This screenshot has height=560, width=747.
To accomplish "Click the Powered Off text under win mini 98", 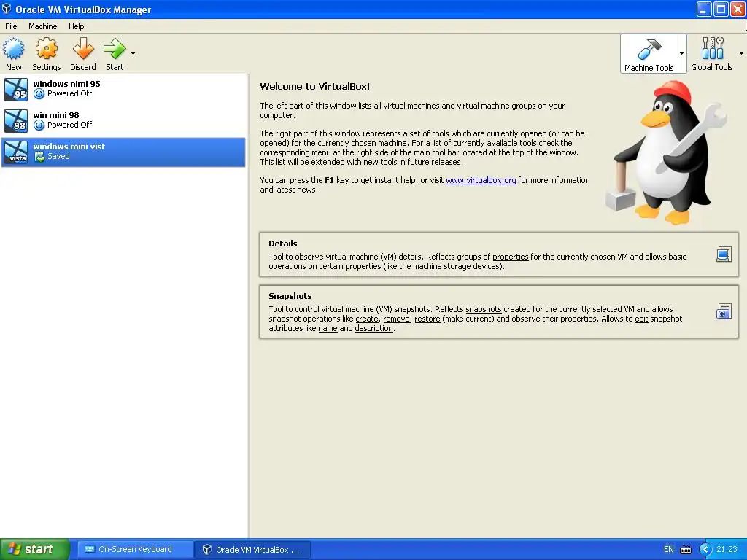I will (69, 125).
